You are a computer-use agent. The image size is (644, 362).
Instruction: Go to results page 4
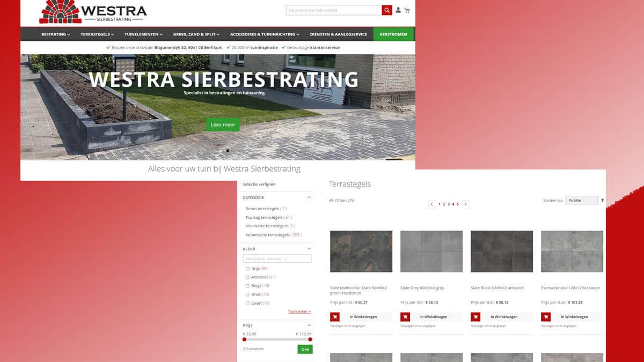coord(453,204)
